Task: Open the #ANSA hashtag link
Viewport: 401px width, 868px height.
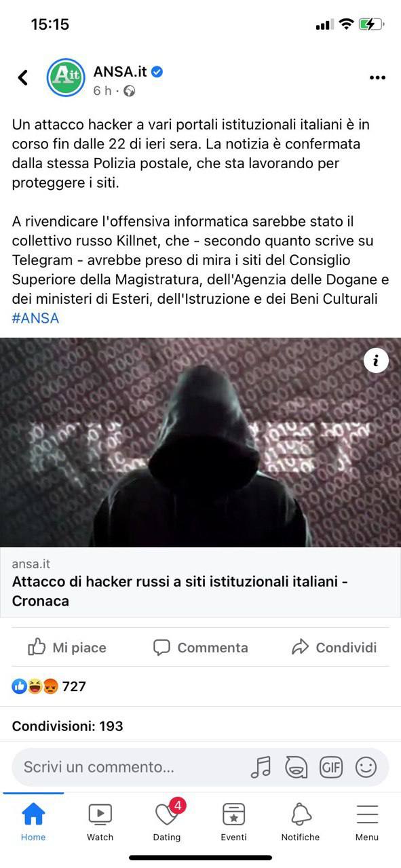Action: pos(35,317)
